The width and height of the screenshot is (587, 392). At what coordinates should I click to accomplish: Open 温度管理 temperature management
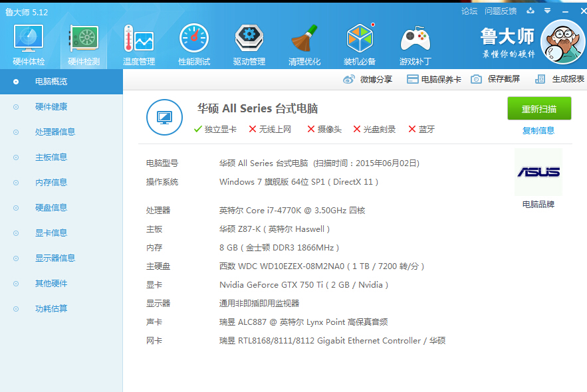click(x=139, y=45)
